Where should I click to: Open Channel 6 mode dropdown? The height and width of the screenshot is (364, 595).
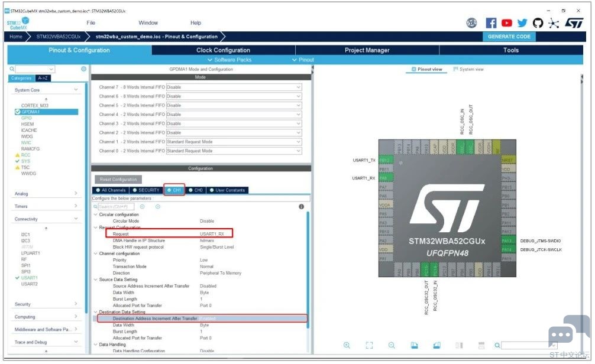(234, 96)
